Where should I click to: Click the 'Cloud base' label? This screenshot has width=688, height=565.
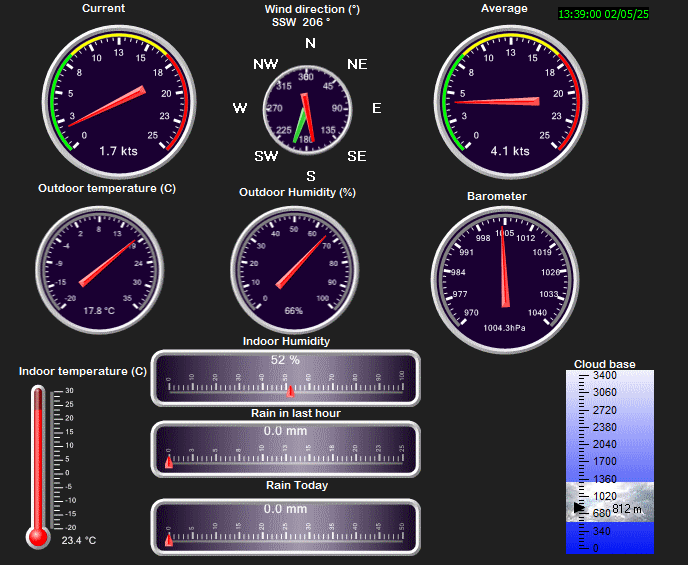[605, 364]
